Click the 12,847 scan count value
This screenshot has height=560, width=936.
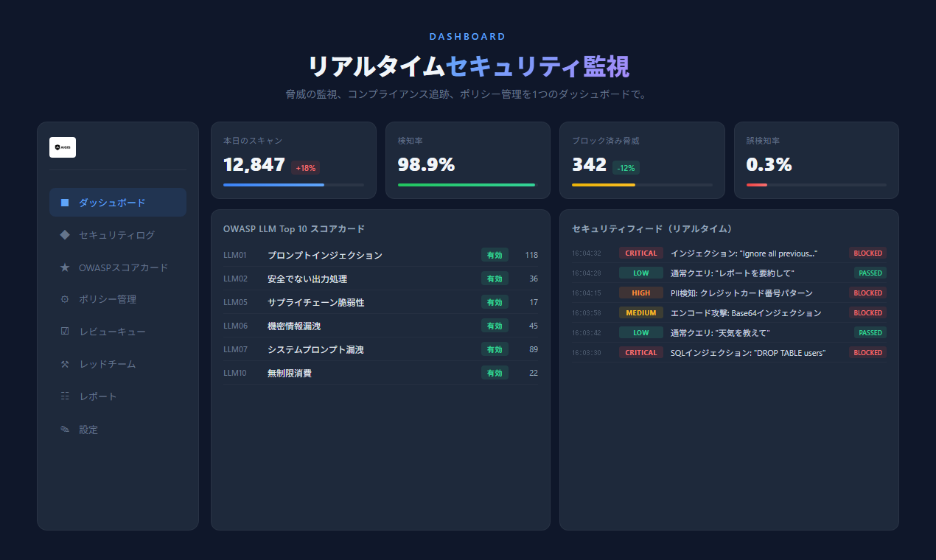pyautogui.click(x=254, y=165)
